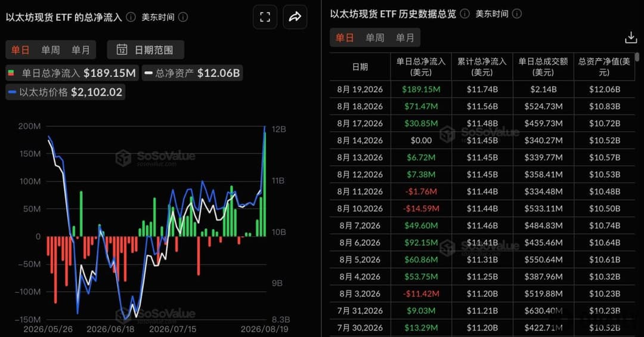Click the $630.40M trading volume cell
644x337 pixels.
pyautogui.click(x=543, y=311)
